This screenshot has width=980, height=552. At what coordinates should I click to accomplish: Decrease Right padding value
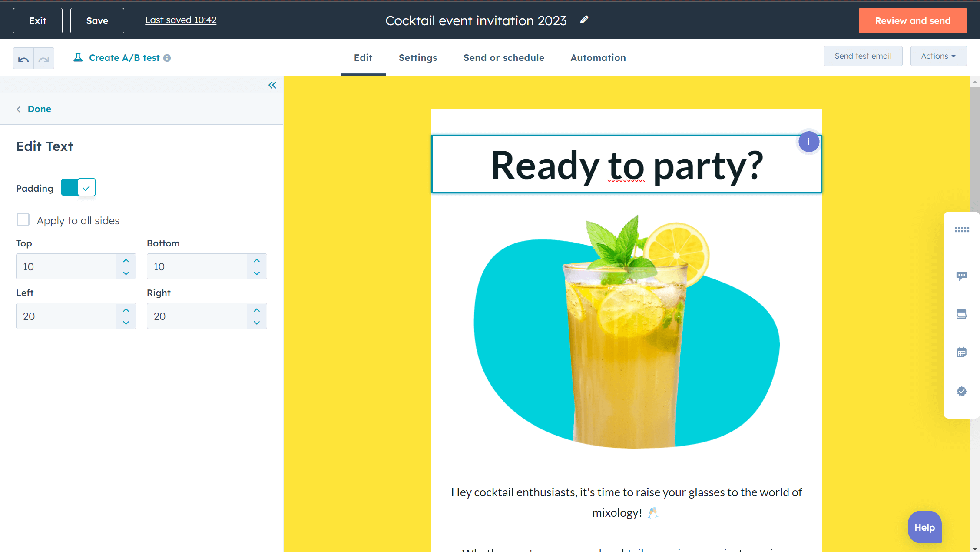click(x=257, y=323)
